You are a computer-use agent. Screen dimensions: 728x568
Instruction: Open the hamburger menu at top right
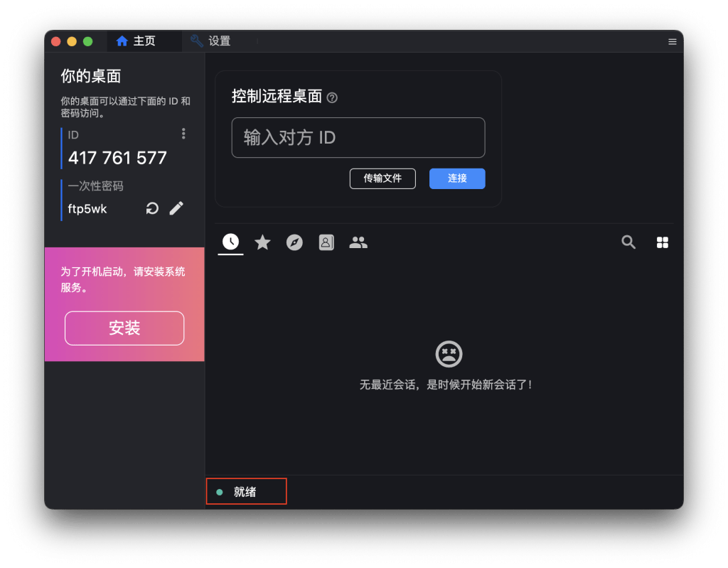(x=672, y=41)
